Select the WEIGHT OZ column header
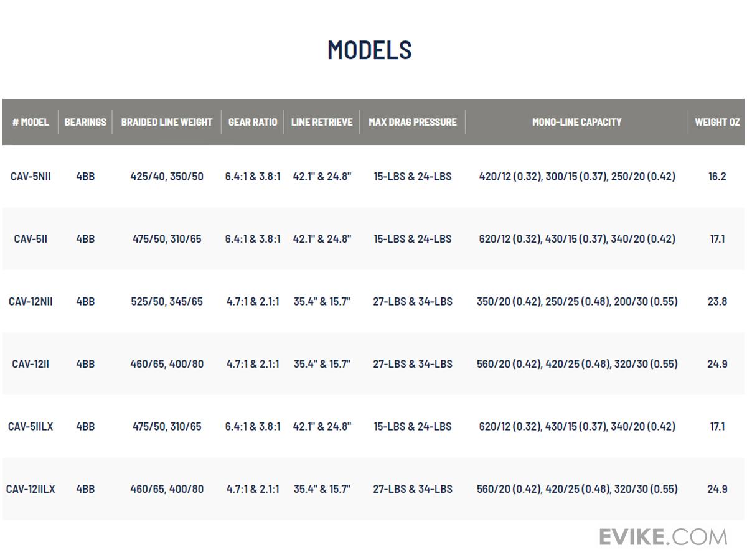 point(717,122)
